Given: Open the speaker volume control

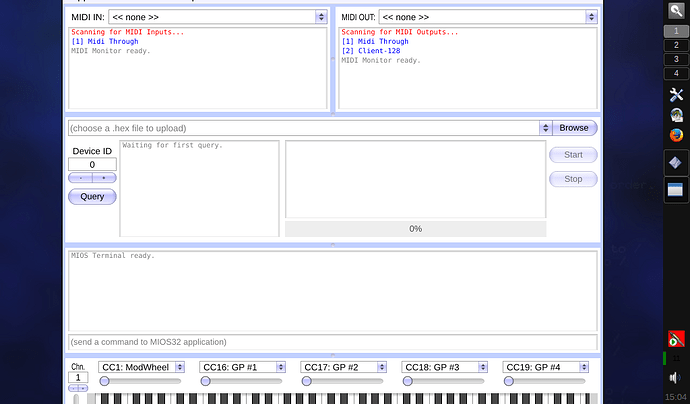Looking at the screenshot, I should [x=675, y=378].
